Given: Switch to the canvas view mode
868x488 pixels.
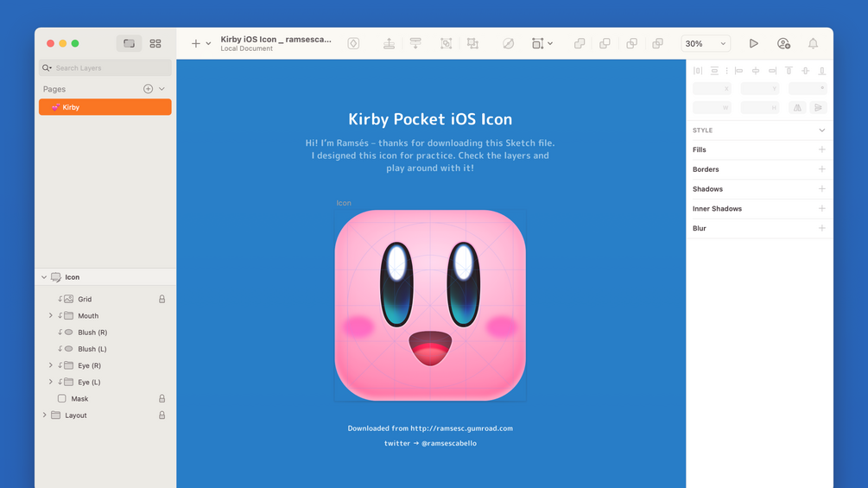Looking at the screenshot, I should pos(129,43).
